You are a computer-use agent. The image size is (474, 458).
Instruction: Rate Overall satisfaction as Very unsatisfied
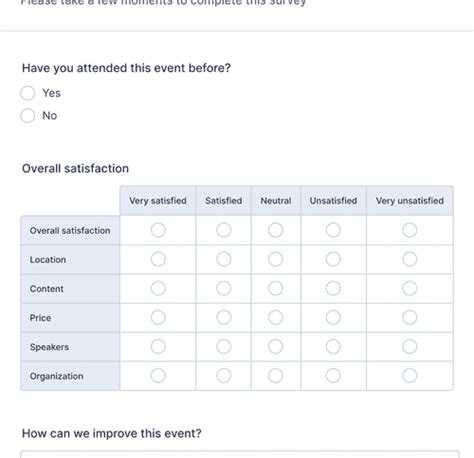[410, 230]
